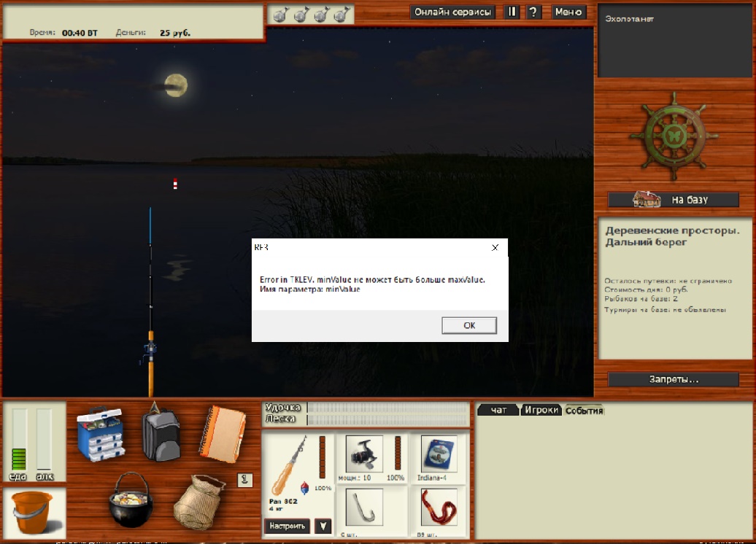The height and width of the screenshot is (544, 756).
Task: Click the game time 00:40 ВТ
Action: coord(80,33)
